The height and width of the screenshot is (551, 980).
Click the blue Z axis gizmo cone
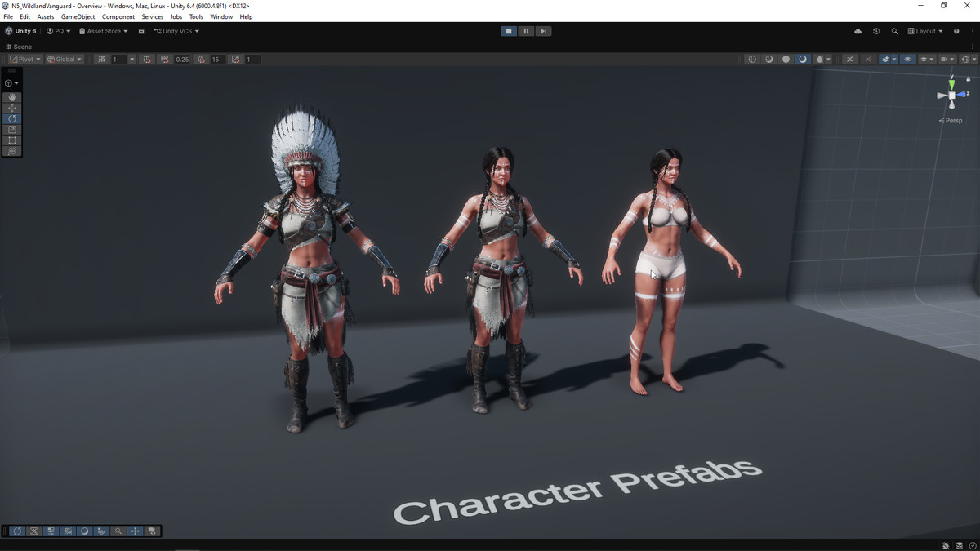pos(962,95)
